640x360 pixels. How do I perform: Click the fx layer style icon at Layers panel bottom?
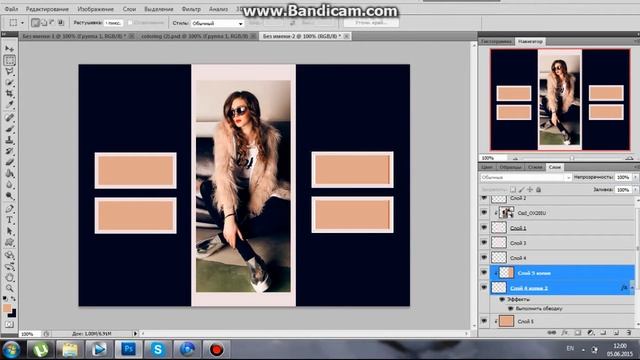pos(564,333)
